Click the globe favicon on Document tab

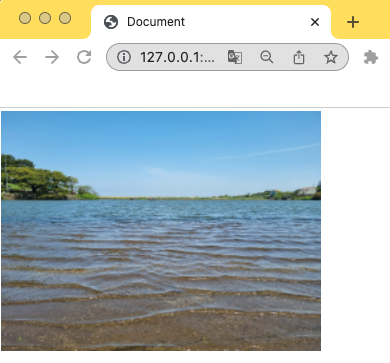tap(111, 22)
